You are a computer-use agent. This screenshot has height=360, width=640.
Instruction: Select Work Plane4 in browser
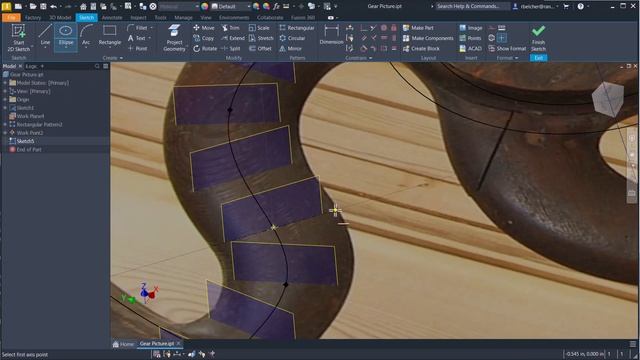click(x=27, y=116)
